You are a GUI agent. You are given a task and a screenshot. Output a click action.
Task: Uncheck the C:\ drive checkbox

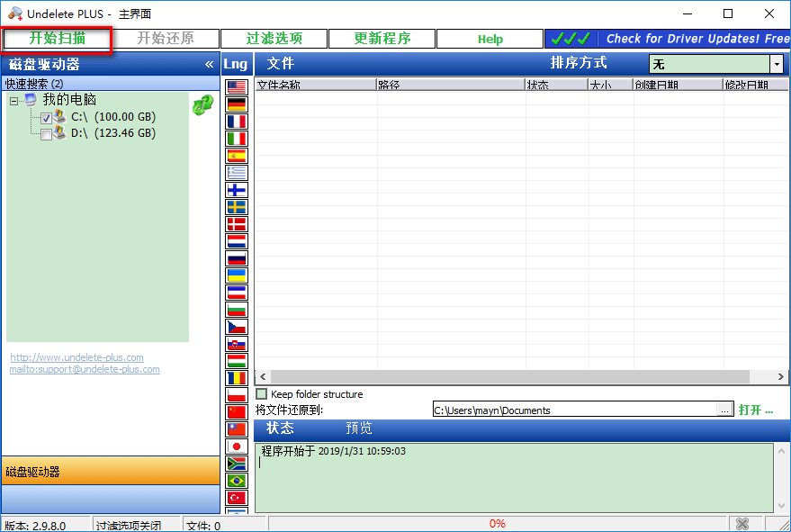pyautogui.click(x=46, y=118)
